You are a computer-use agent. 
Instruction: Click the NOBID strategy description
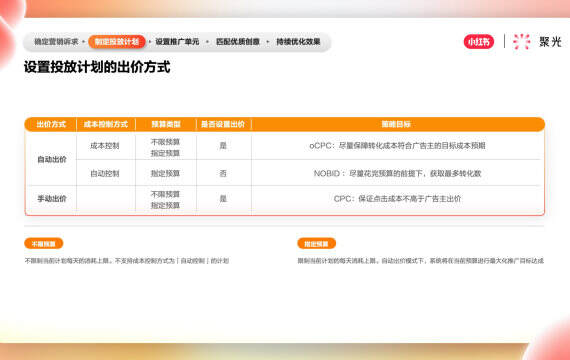[x=397, y=174]
